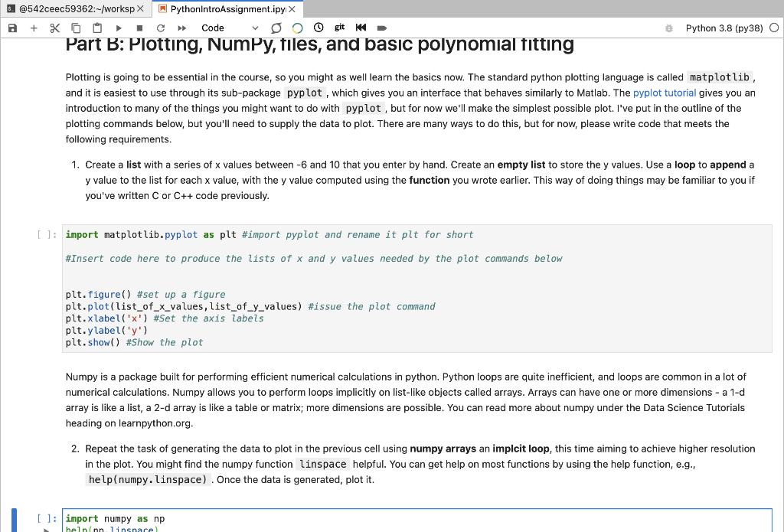The height and width of the screenshot is (532, 784).
Task: Open the Code cell-type dropdown
Action: [x=230, y=28]
